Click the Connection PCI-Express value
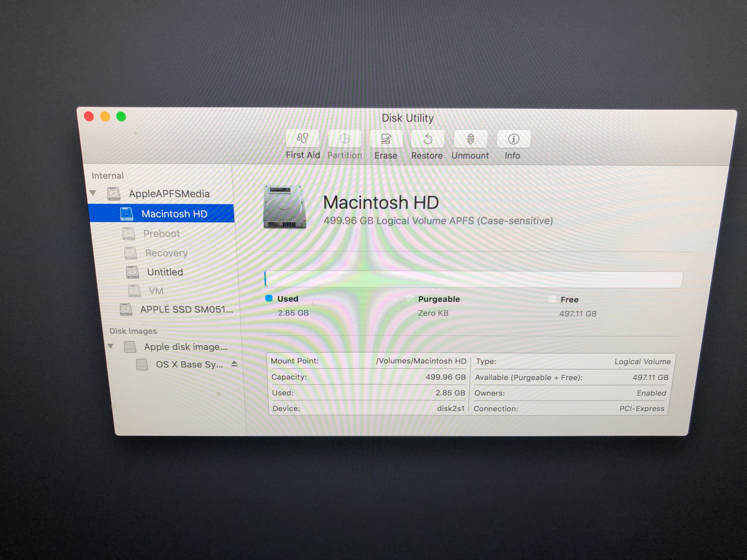Image resolution: width=747 pixels, height=560 pixels. [642, 409]
